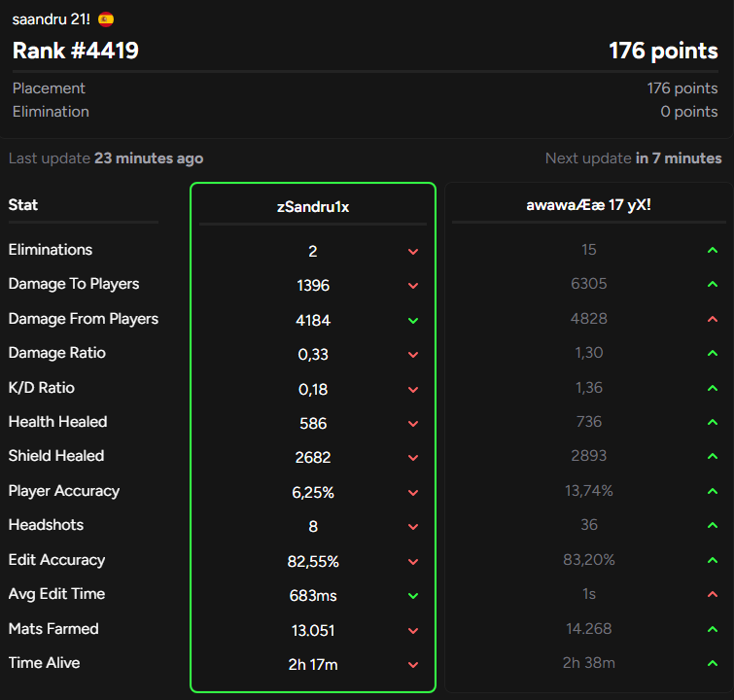This screenshot has height=700, width=734.
Task: Click the 6305 damage to players value
Action: (588, 284)
